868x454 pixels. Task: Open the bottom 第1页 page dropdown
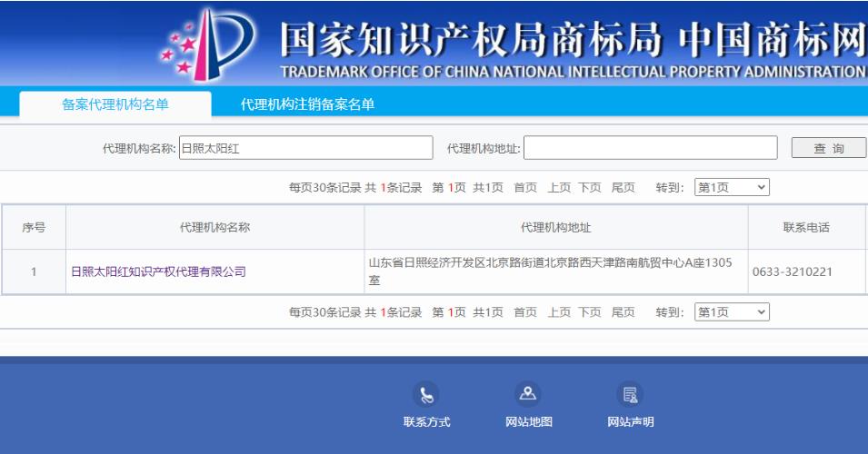[x=732, y=312]
